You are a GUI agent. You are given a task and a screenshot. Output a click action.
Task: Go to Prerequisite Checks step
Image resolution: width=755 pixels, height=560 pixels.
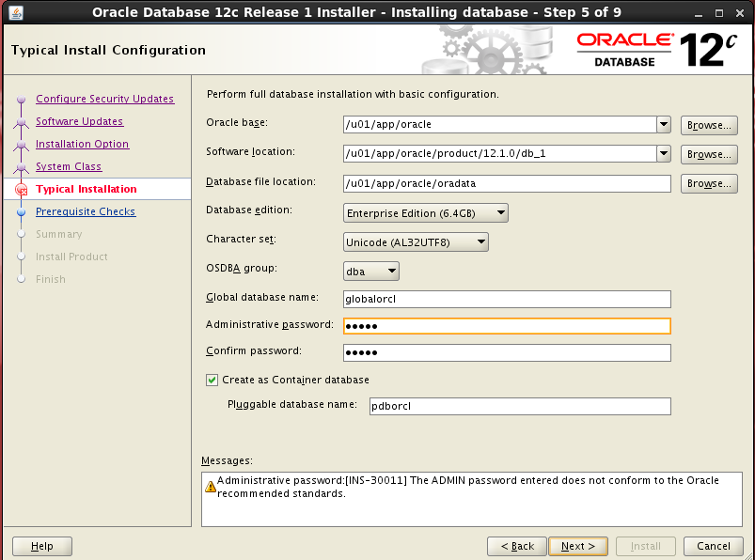coord(86,211)
